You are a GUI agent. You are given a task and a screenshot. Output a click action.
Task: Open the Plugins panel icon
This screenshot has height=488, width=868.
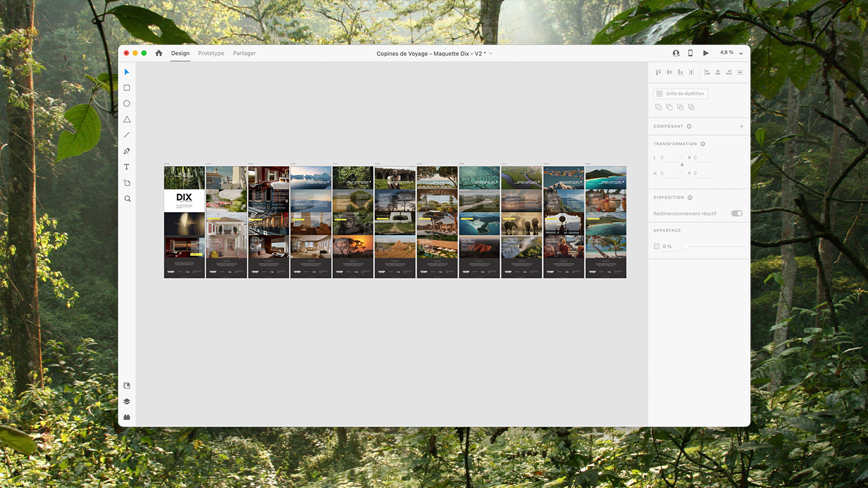click(127, 417)
